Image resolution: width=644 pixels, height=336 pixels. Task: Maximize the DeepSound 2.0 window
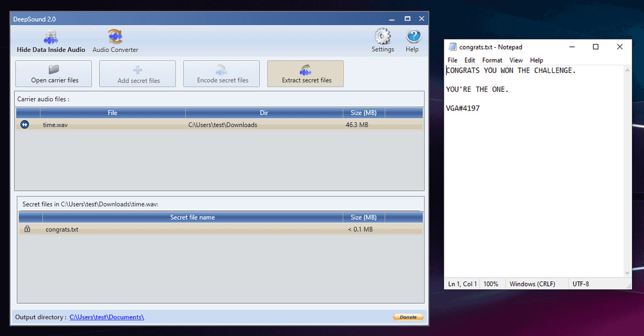[407, 19]
